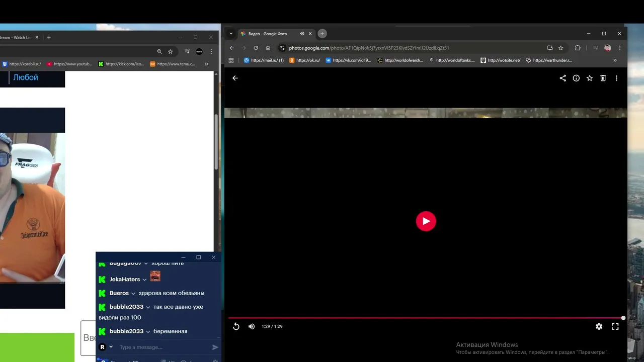
Task: Play the video with the red play button
Action: tap(426, 221)
